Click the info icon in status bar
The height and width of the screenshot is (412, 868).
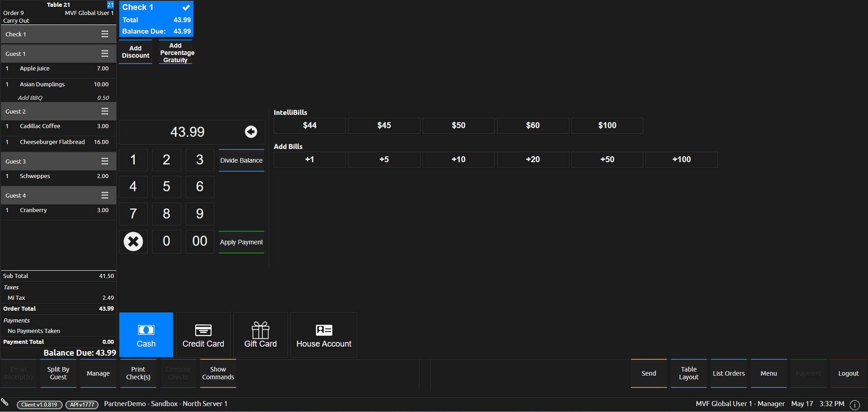click(854, 404)
